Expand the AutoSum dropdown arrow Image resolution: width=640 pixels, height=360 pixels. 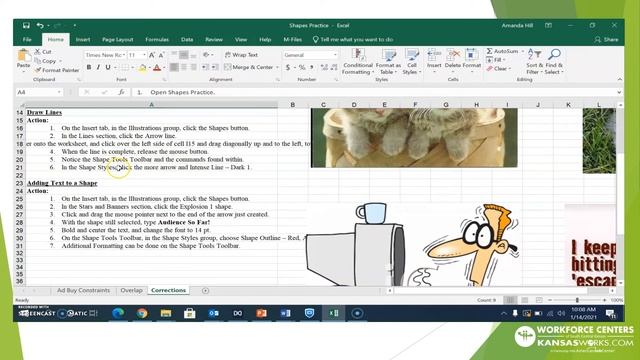point(522,51)
